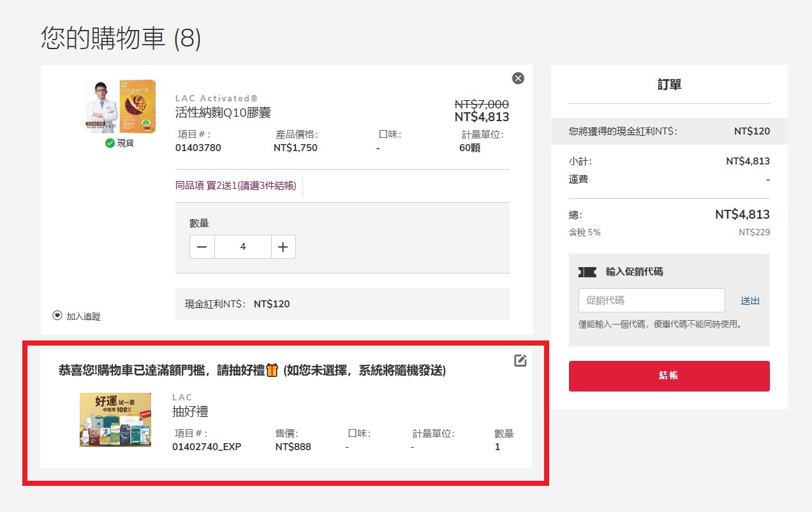This screenshot has width=812, height=512.
Task: Click the red 結帳 checkout button
Action: [x=669, y=376]
